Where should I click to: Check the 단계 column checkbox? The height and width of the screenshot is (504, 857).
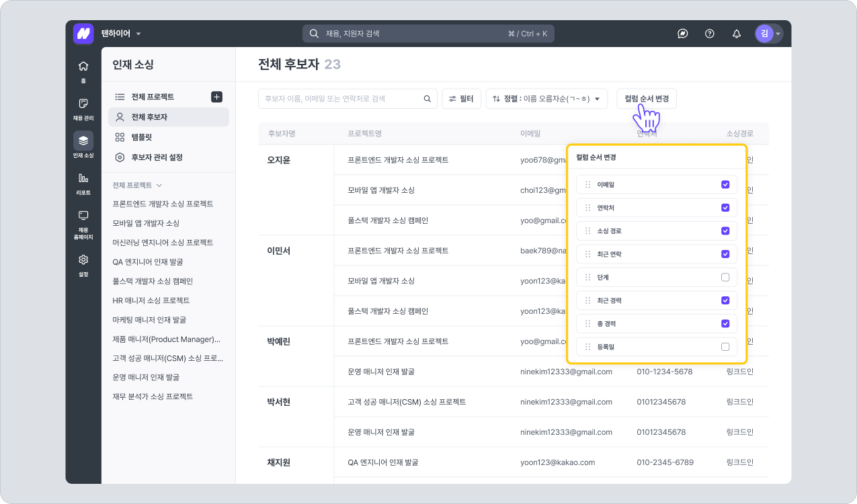[725, 277]
